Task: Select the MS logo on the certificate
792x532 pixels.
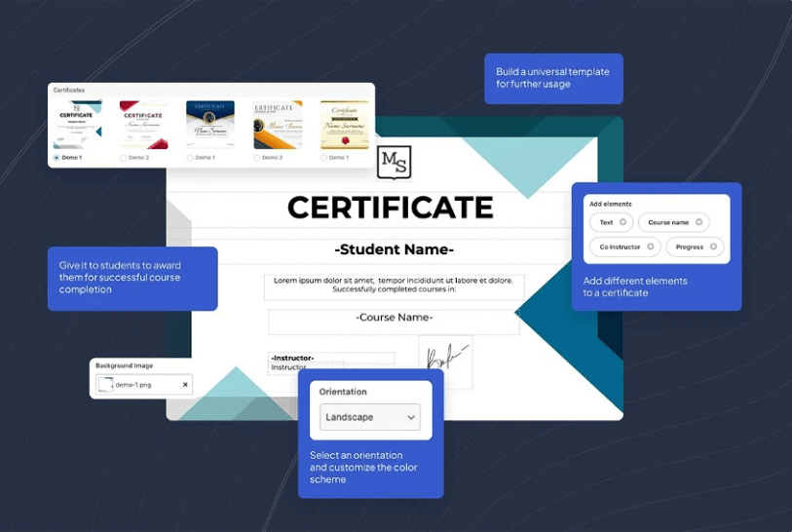Action: 394,162
